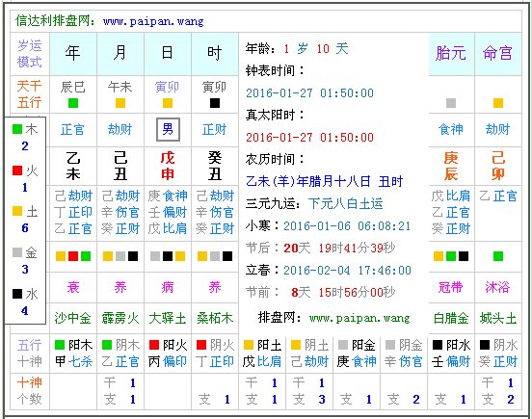Image resolution: width=532 pixels, height=419 pixels.
Task: Click the green square beside 阴木
Action: click(107, 345)
